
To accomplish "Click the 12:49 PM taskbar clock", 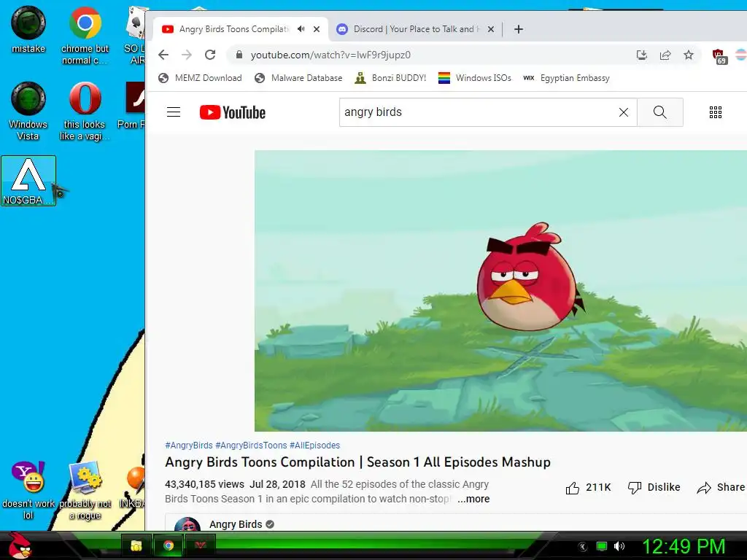I will [684, 546].
